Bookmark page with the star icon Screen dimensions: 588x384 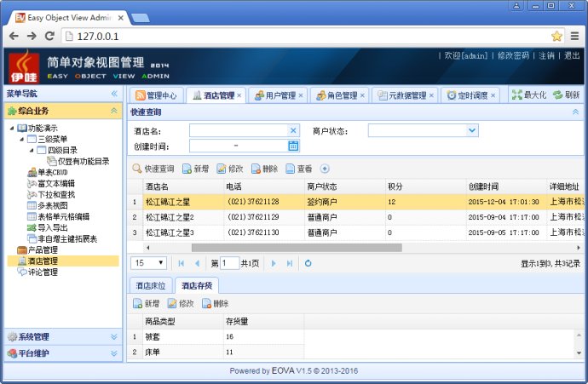coord(556,36)
